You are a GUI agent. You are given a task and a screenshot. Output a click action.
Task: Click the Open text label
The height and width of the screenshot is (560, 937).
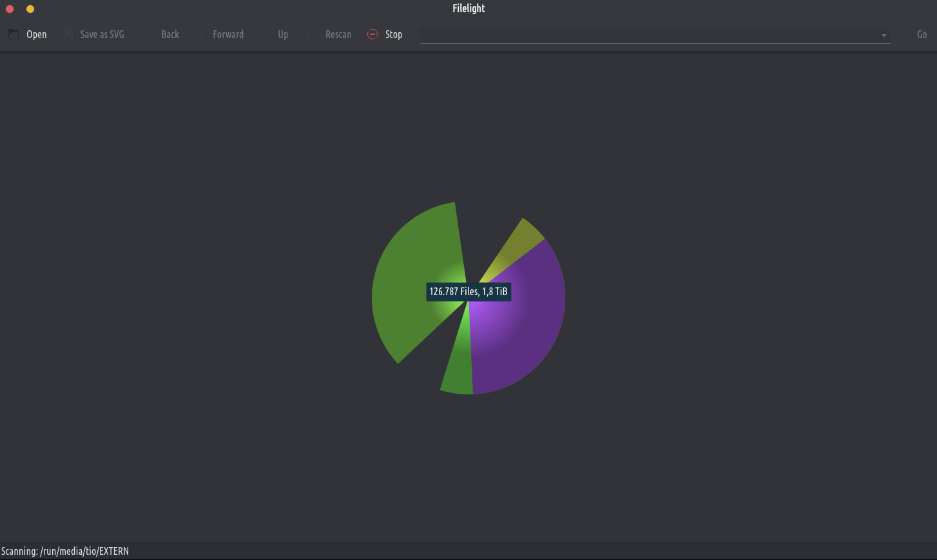pos(37,34)
